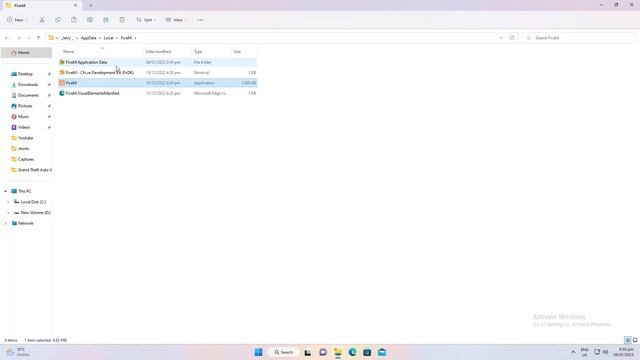
Task: Open a new File Explorer tab
Action: (91, 5)
